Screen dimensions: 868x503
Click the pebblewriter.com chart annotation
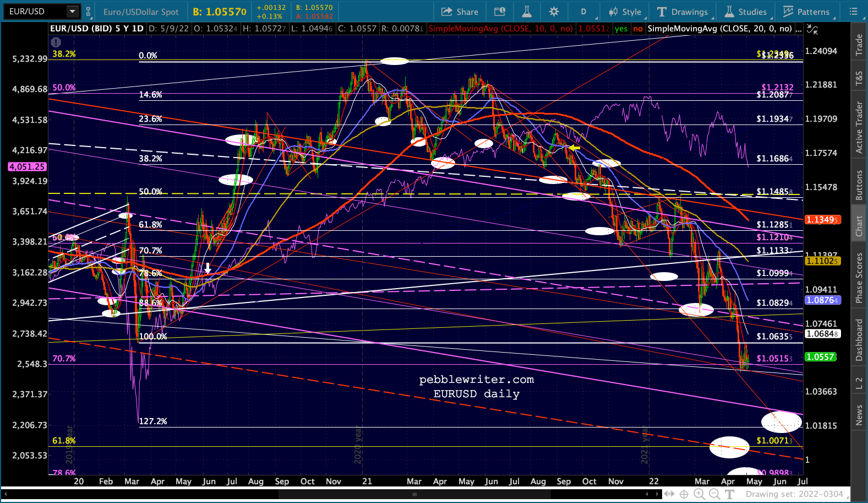tap(477, 380)
